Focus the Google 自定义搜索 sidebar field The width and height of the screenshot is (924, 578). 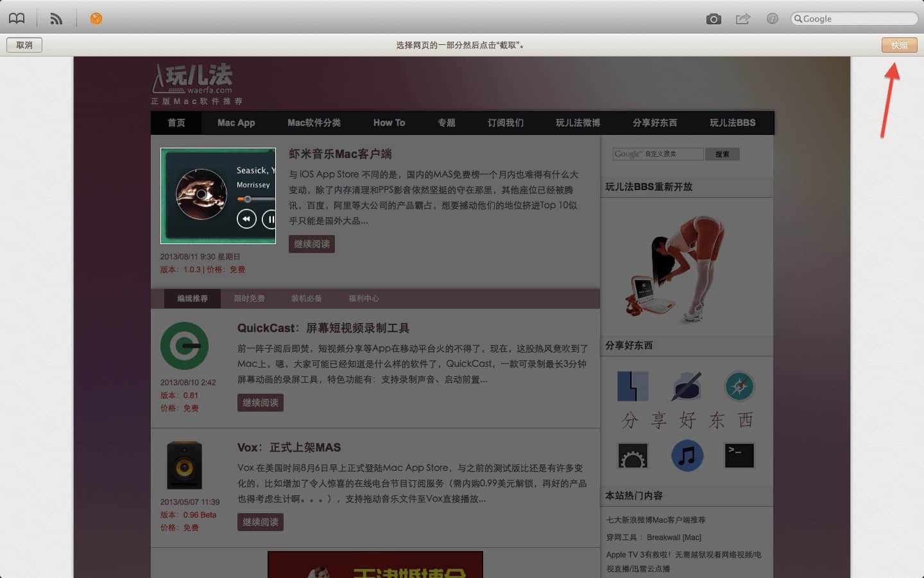[x=658, y=154]
